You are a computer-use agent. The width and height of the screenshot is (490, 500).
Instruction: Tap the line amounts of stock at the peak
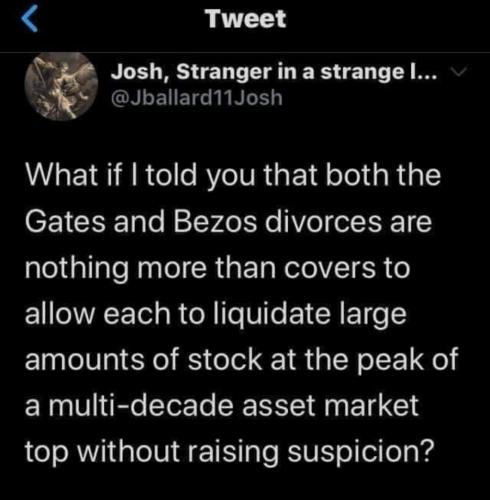[242, 359]
